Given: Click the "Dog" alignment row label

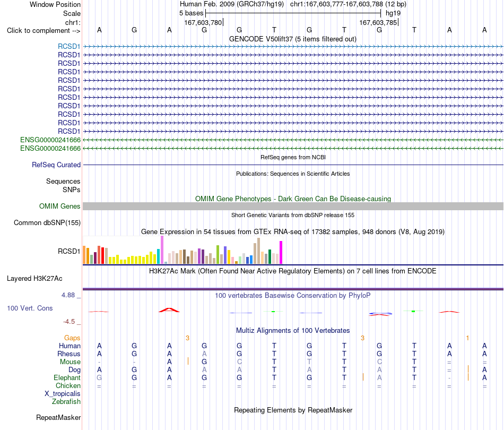Looking at the screenshot, I should [x=74, y=370].
